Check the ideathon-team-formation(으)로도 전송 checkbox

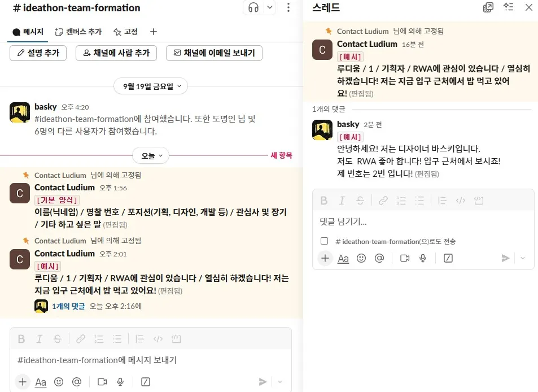(324, 241)
